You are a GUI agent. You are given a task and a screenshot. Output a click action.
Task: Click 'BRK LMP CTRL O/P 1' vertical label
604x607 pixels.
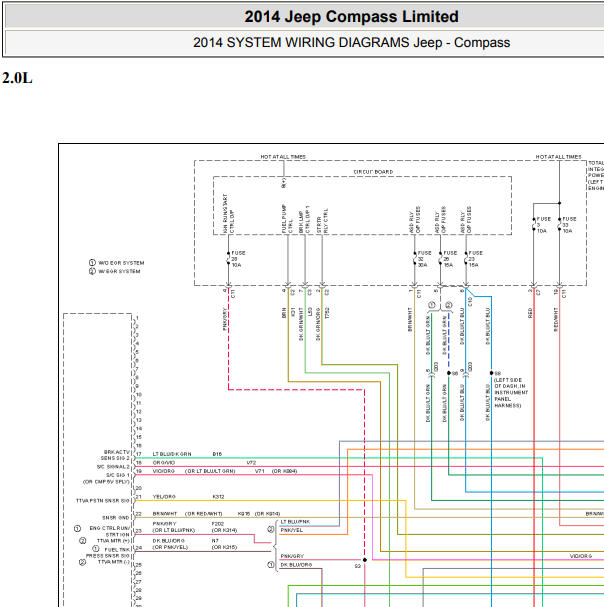(304, 219)
